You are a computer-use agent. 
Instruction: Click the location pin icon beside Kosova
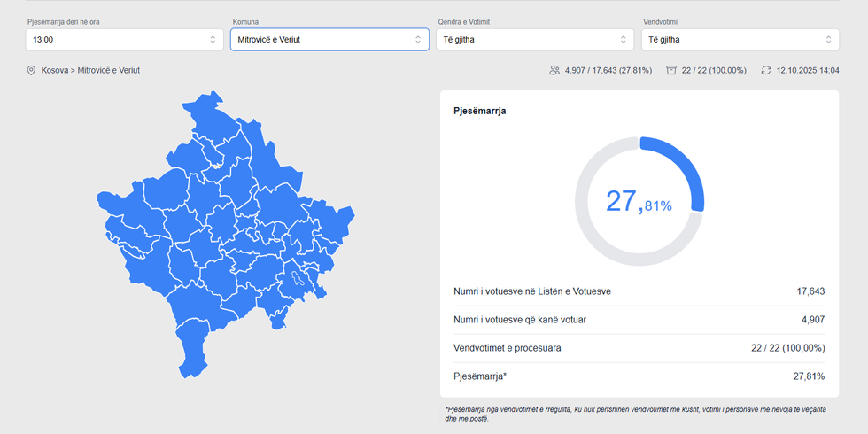[31, 70]
